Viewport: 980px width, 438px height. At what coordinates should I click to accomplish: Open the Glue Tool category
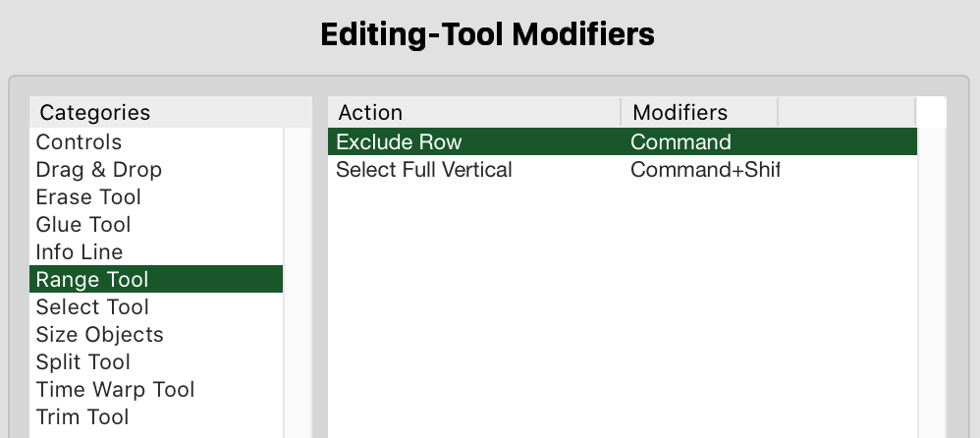pyautogui.click(x=83, y=225)
